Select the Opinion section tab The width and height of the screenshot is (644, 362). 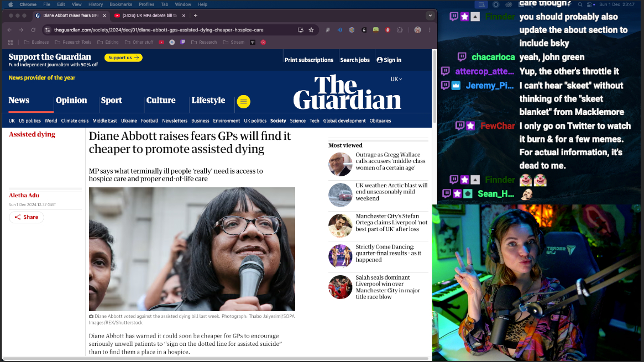(71, 101)
